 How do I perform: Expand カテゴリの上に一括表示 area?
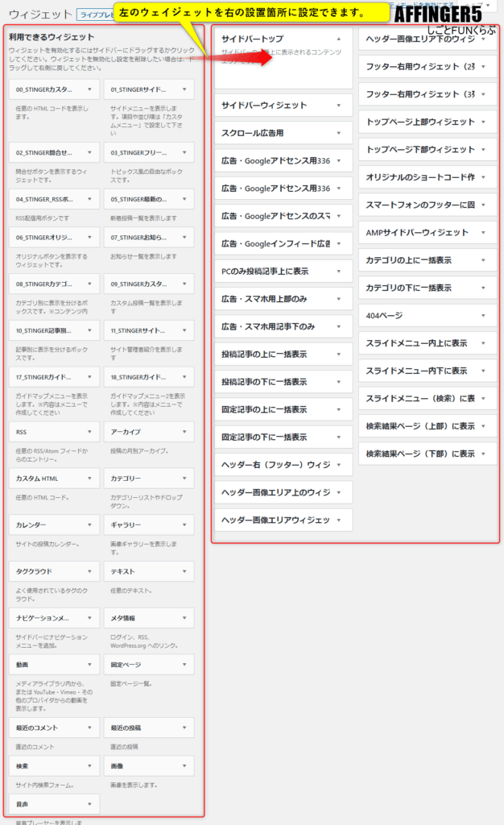[x=483, y=260]
